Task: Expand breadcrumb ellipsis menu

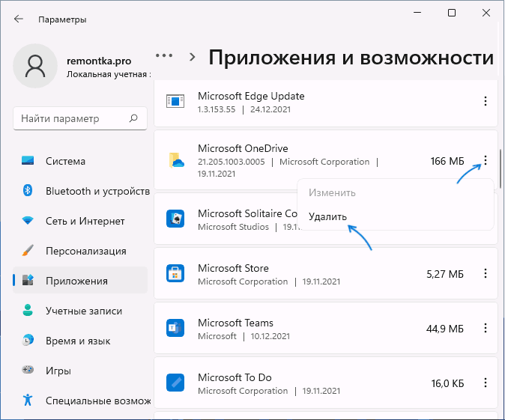Action: pyautogui.click(x=164, y=55)
